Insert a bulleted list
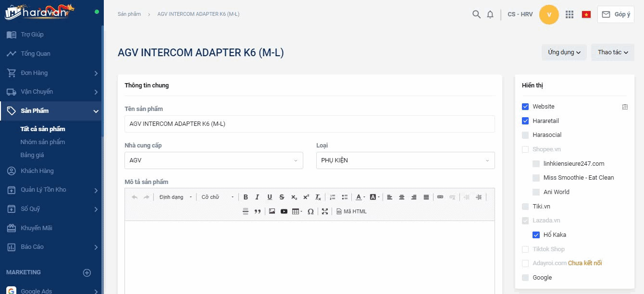 pyautogui.click(x=345, y=197)
